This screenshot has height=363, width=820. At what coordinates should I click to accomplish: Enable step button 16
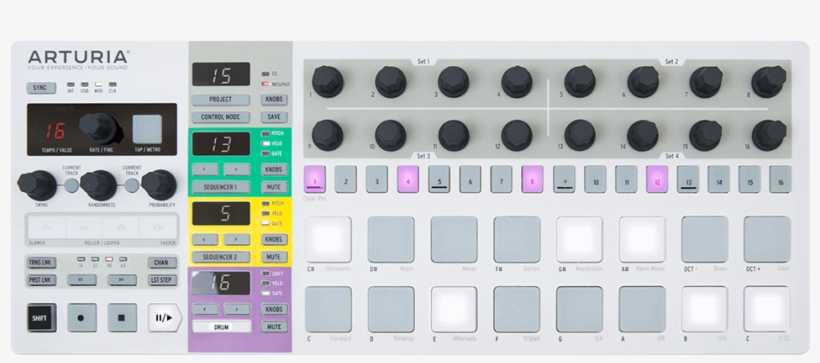click(x=780, y=179)
